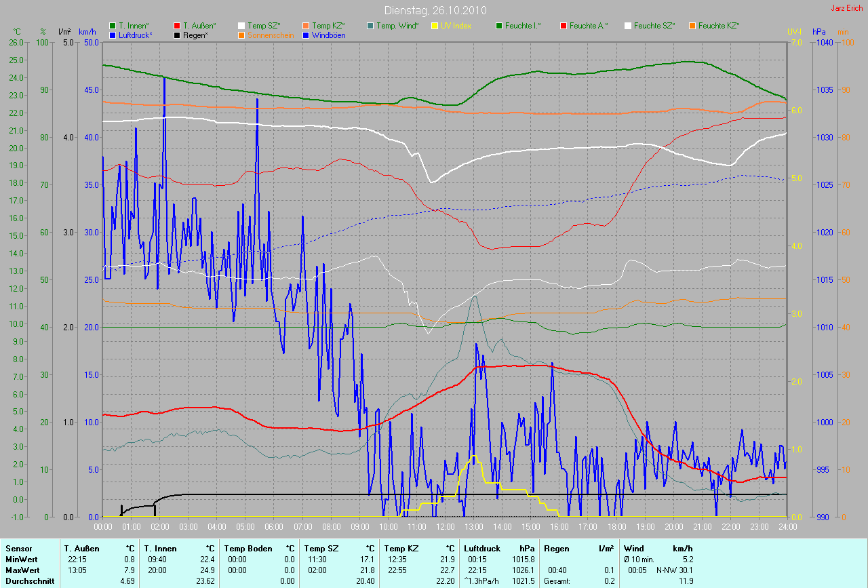Click the Temp SZ average value "20.40"
868x588 pixels.
point(365,581)
